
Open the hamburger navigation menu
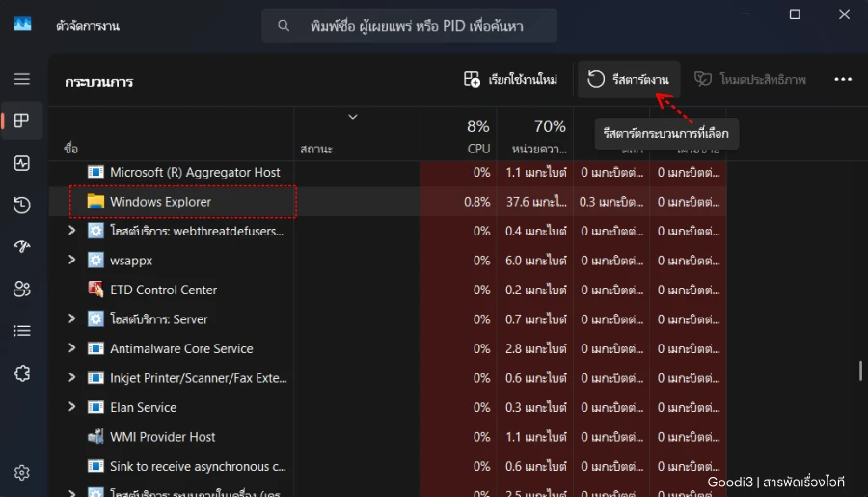(22, 79)
